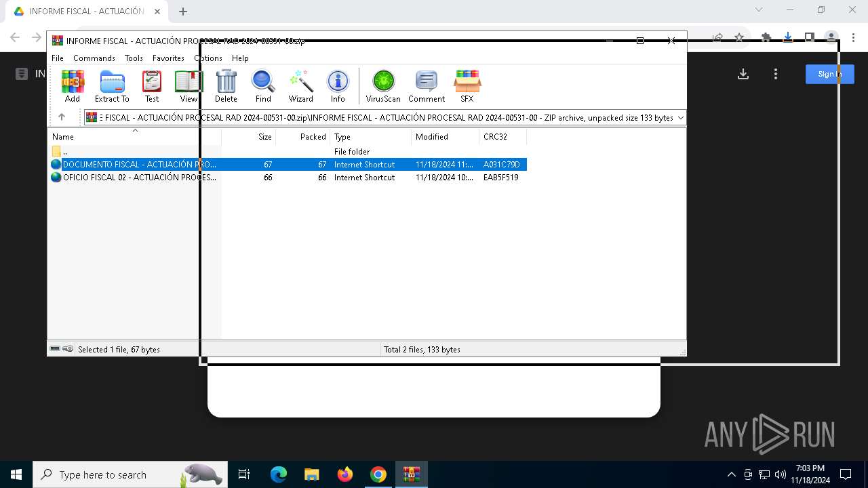Go up one folder level arrow

pos(62,117)
